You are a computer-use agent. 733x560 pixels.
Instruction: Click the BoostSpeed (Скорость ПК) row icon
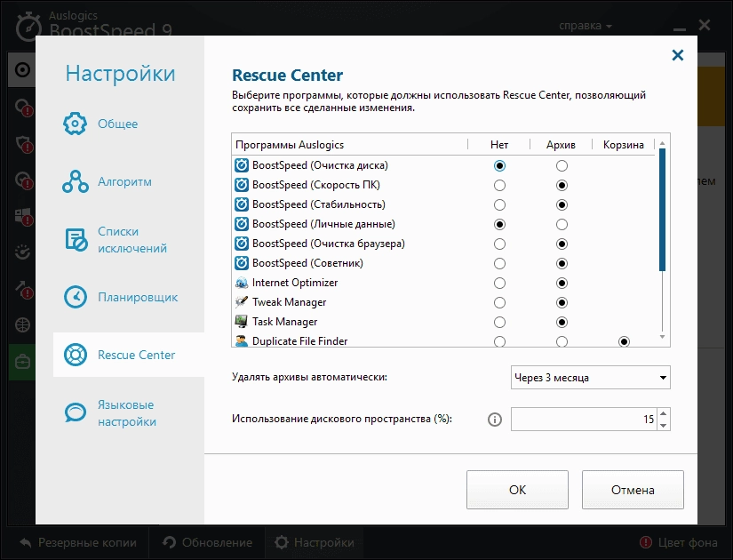(241, 185)
